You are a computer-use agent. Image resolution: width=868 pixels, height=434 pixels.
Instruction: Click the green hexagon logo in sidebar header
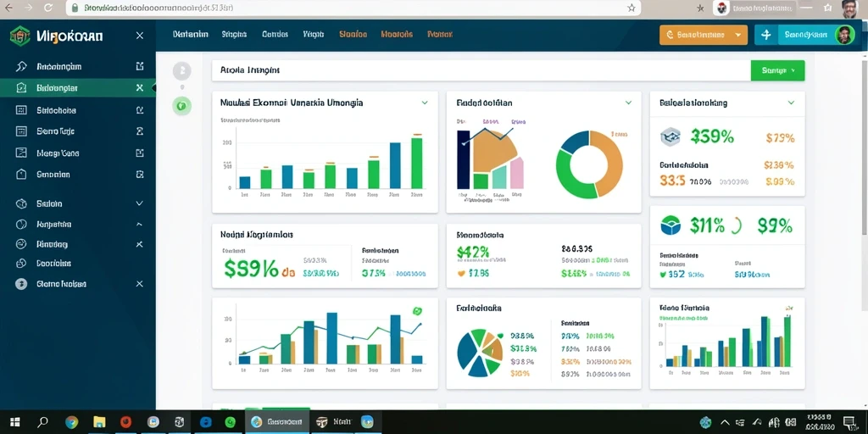click(x=20, y=36)
